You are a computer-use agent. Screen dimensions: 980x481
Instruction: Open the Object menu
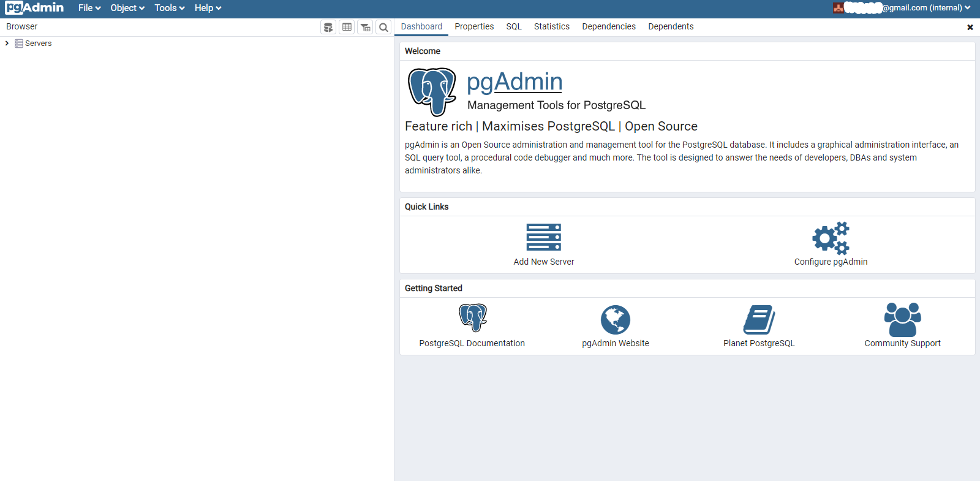click(x=127, y=8)
